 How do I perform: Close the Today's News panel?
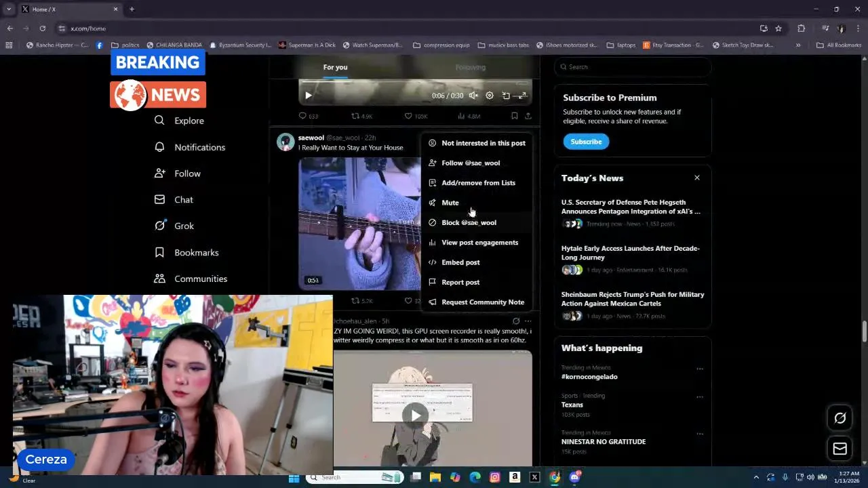point(696,178)
